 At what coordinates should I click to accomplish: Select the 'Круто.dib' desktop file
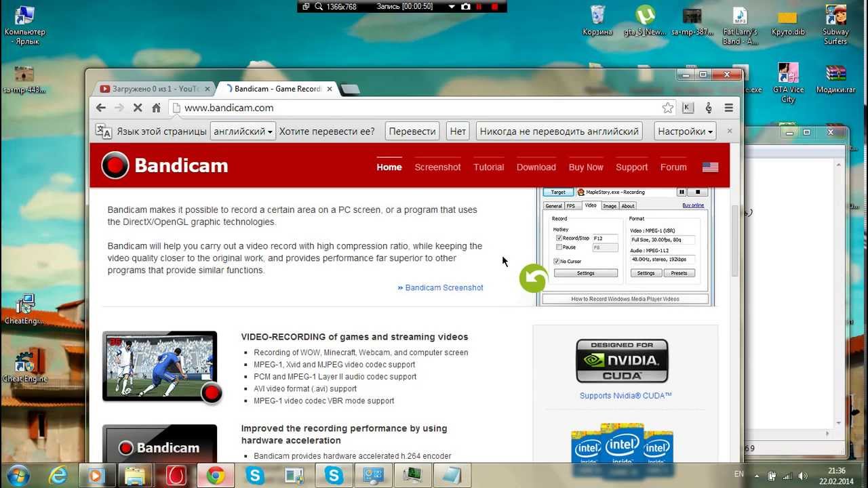[788, 21]
